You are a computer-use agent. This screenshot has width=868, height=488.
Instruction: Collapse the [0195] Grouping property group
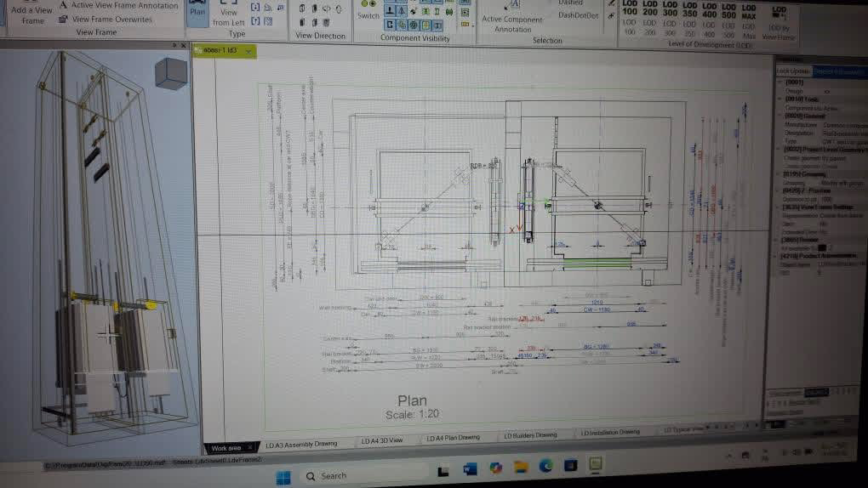click(x=779, y=173)
